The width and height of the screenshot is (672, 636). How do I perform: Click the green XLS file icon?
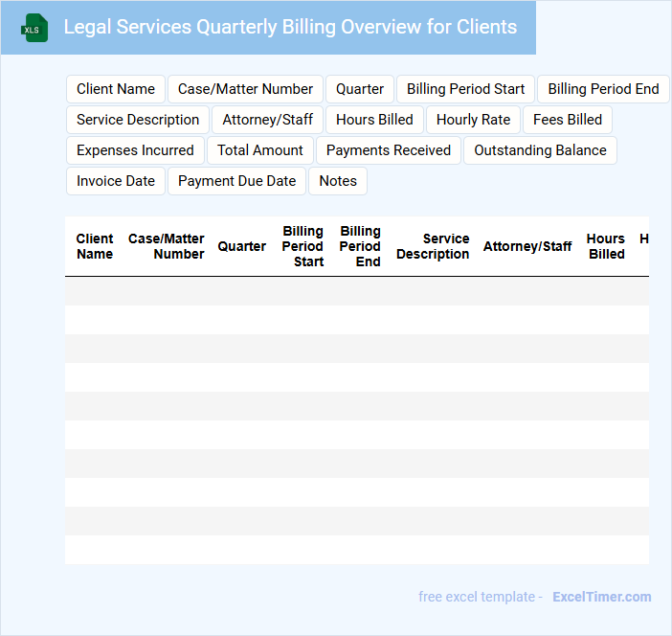(x=34, y=28)
